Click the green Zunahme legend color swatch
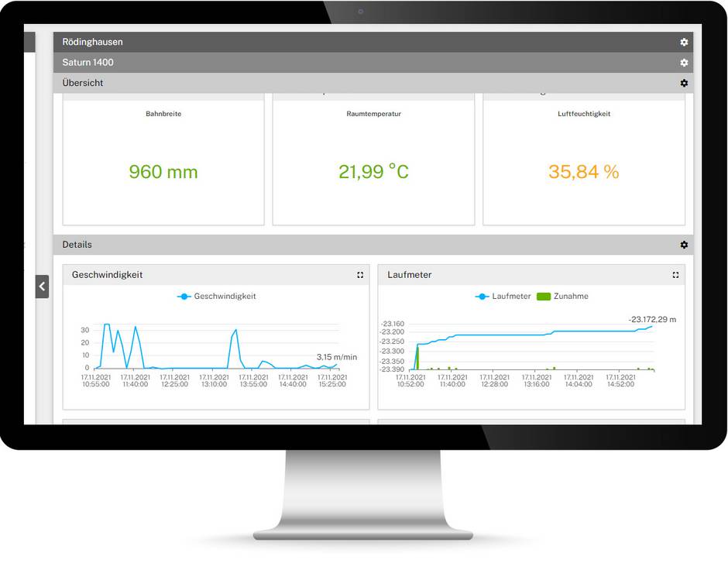 coord(544,297)
